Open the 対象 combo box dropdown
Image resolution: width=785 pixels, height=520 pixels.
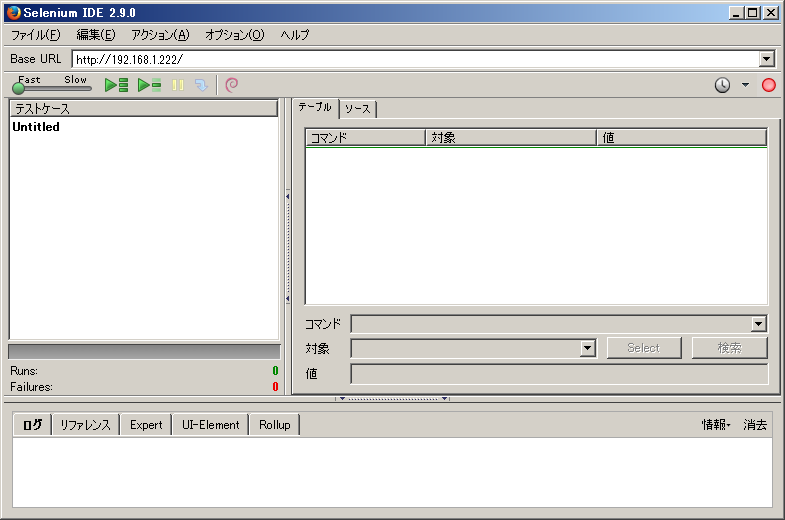point(587,348)
